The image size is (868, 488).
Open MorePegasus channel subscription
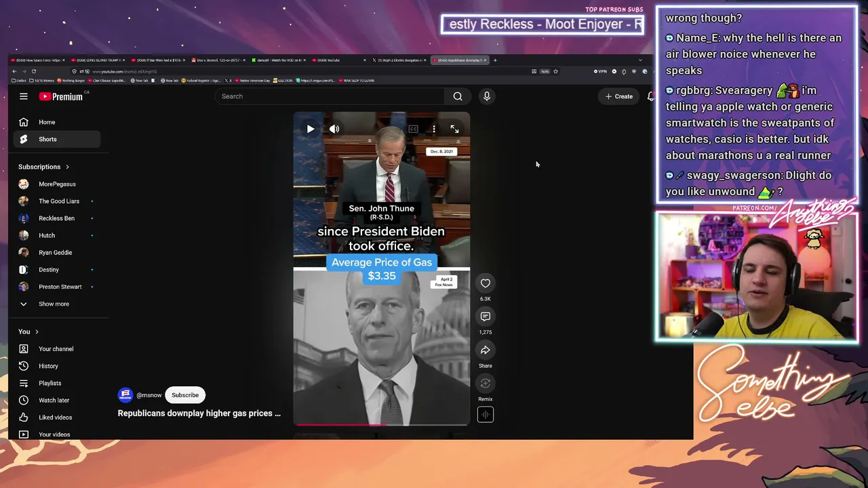coord(57,184)
